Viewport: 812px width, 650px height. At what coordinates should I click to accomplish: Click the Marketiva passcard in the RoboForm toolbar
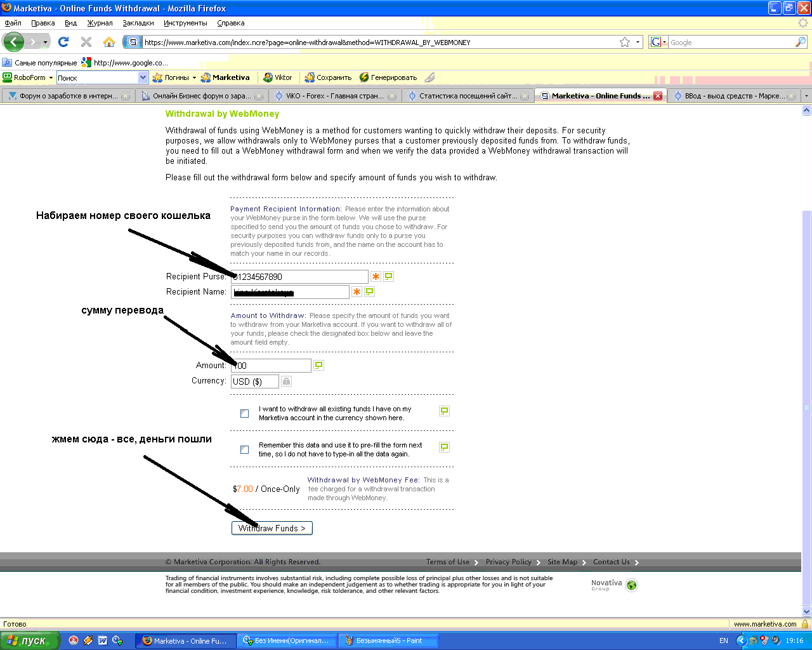(x=225, y=77)
